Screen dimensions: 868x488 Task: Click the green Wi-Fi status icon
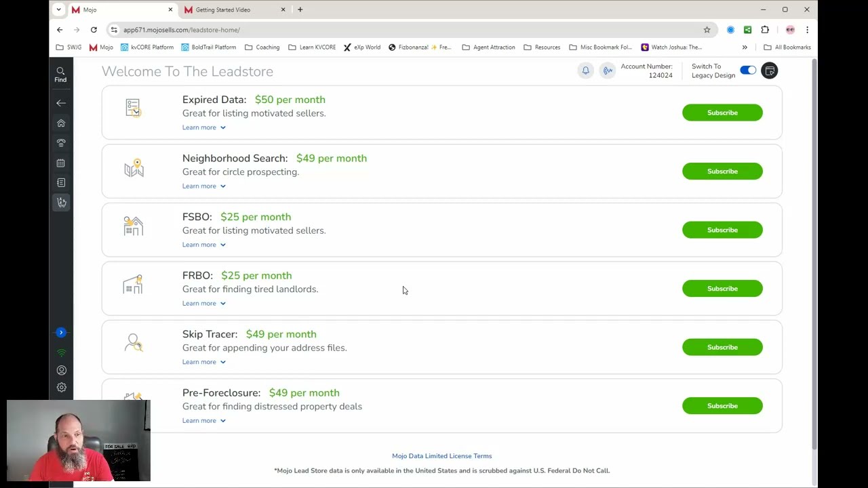(x=61, y=352)
